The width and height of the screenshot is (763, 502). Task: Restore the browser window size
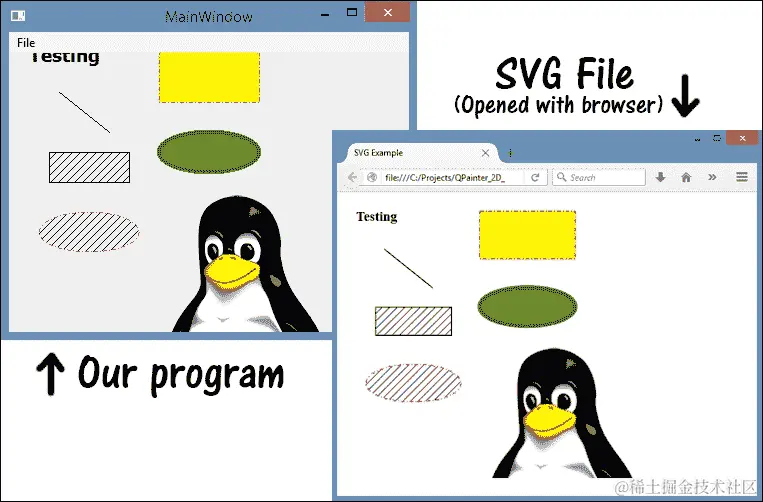point(717,138)
